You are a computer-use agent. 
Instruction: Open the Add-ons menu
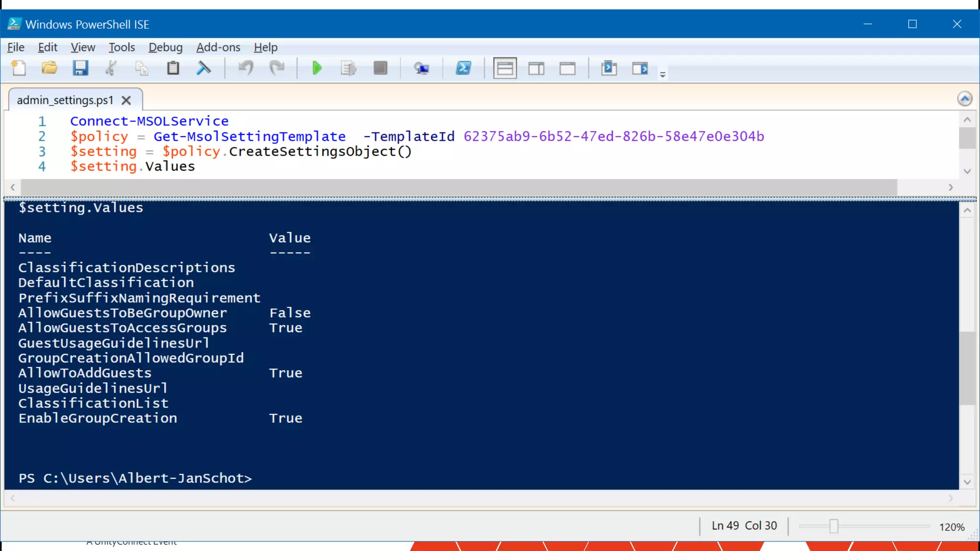point(218,47)
